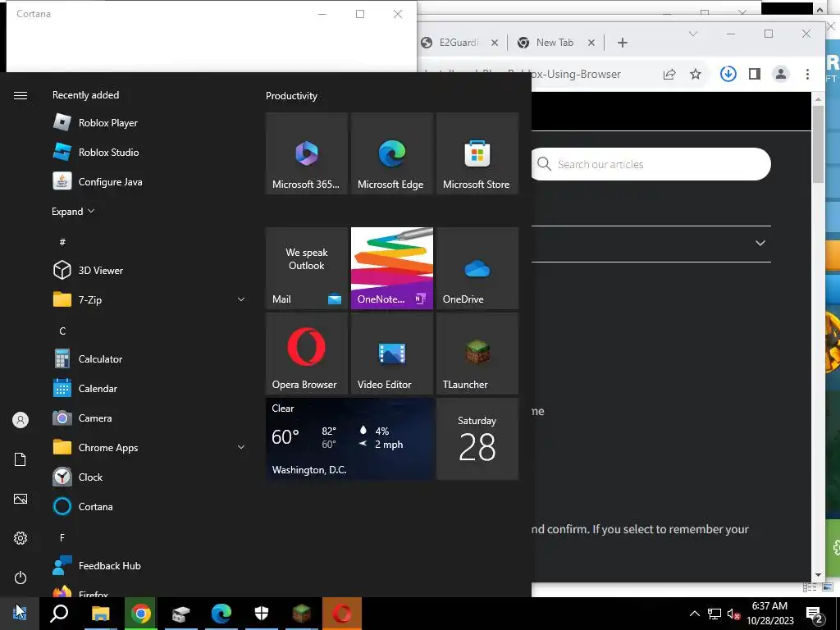Open the network tray icon
The image size is (840, 630).
[714, 614]
